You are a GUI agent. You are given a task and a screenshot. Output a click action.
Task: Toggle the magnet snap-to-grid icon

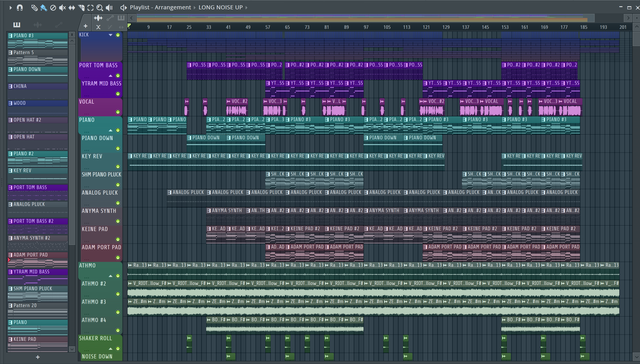20,8
